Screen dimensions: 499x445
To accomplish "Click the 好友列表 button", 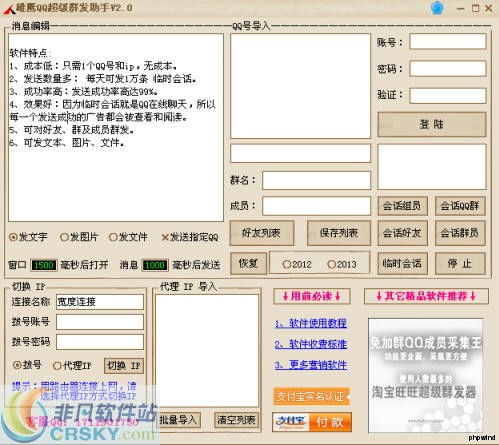I will [x=262, y=233].
